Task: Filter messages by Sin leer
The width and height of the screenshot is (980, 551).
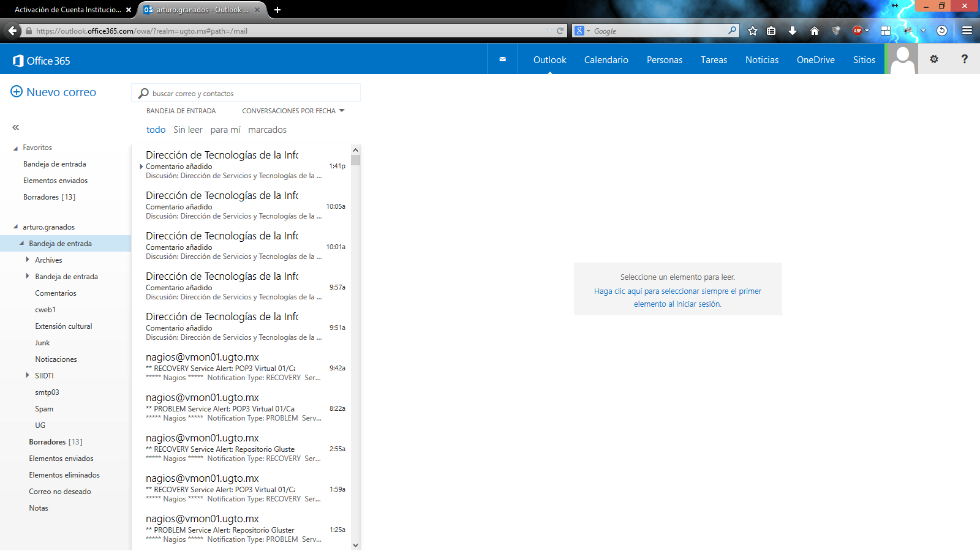Action: [x=187, y=130]
